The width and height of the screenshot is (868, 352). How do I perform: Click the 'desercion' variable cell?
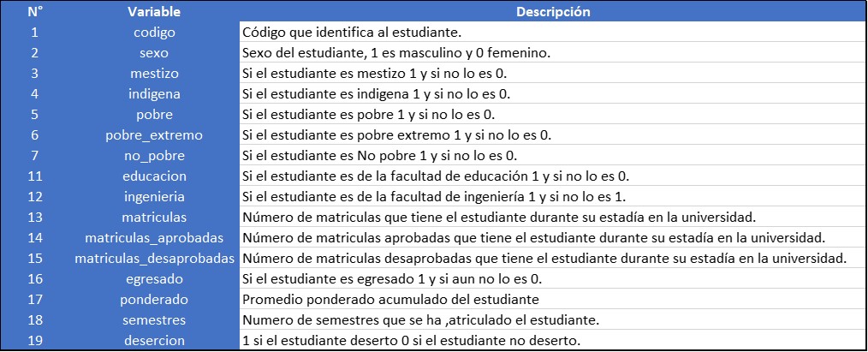(x=154, y=341)
